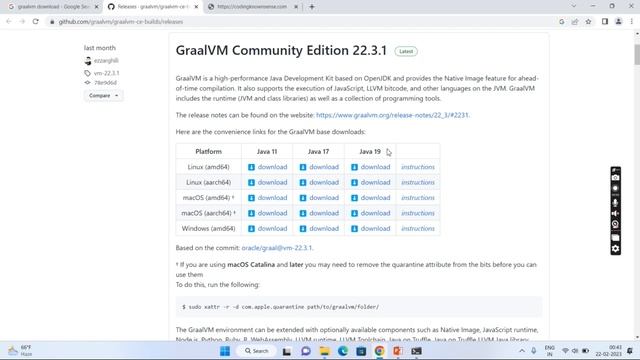Viewport: 640px width, 360px height.
Task: Download Linux (amd64) Java 11 build
Action: point(268,167)
